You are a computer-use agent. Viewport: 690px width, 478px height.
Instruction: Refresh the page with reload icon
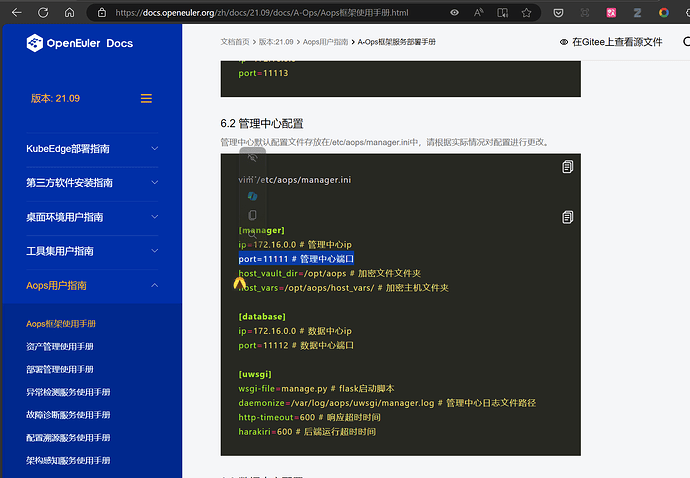tap(43, 13)
